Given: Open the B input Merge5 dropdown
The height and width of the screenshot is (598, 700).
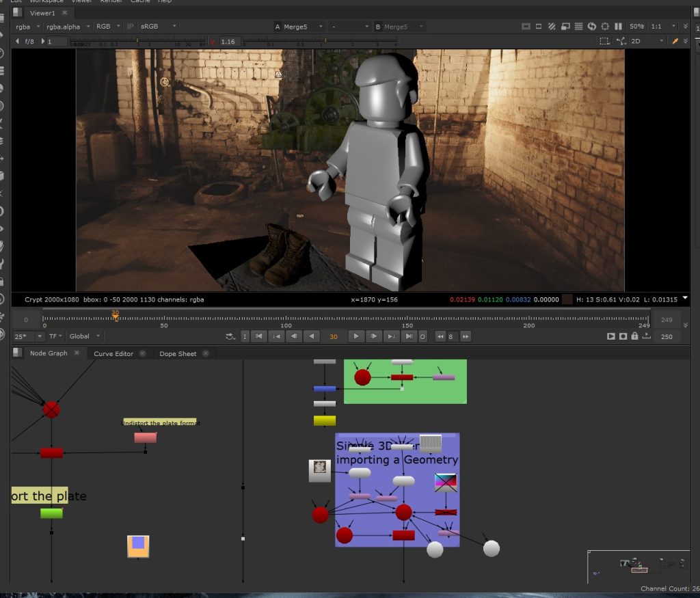Looking at the screenshot, I should point(399,27).
